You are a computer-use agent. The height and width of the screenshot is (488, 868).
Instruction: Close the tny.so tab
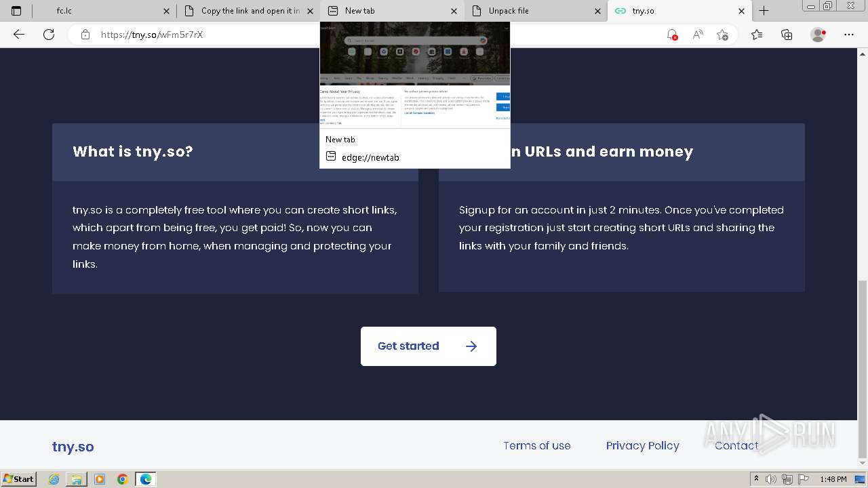point(741,11)
